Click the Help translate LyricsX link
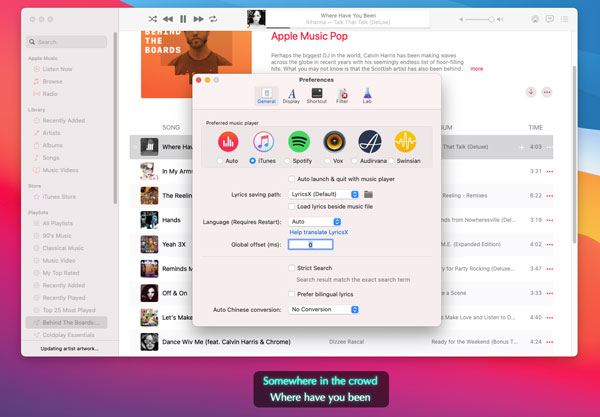Image resolution: width=600 pixels, height=417 pixels. (319, 232)
